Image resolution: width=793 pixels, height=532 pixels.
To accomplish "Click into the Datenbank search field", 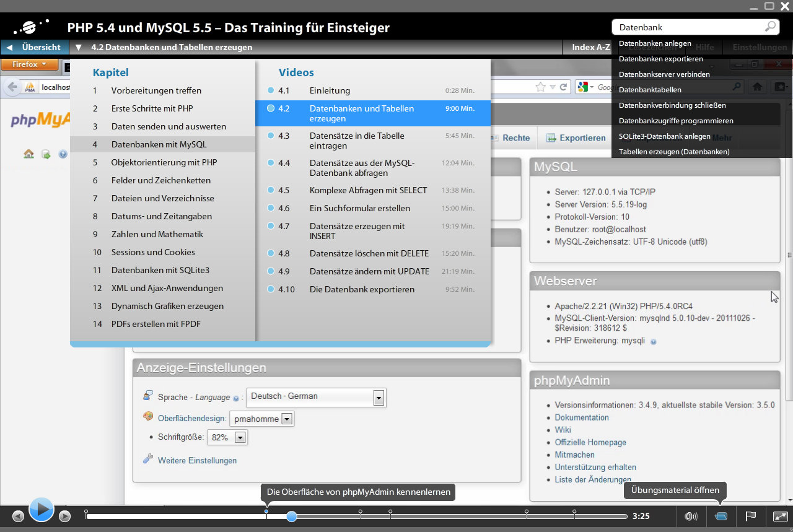I will (x=688, y=27).
